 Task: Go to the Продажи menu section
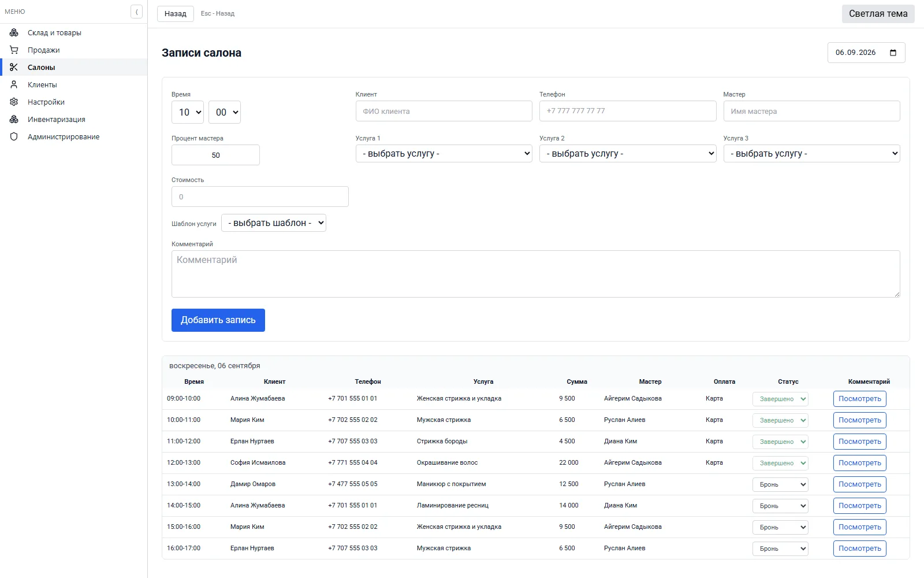tap(73, 50)
